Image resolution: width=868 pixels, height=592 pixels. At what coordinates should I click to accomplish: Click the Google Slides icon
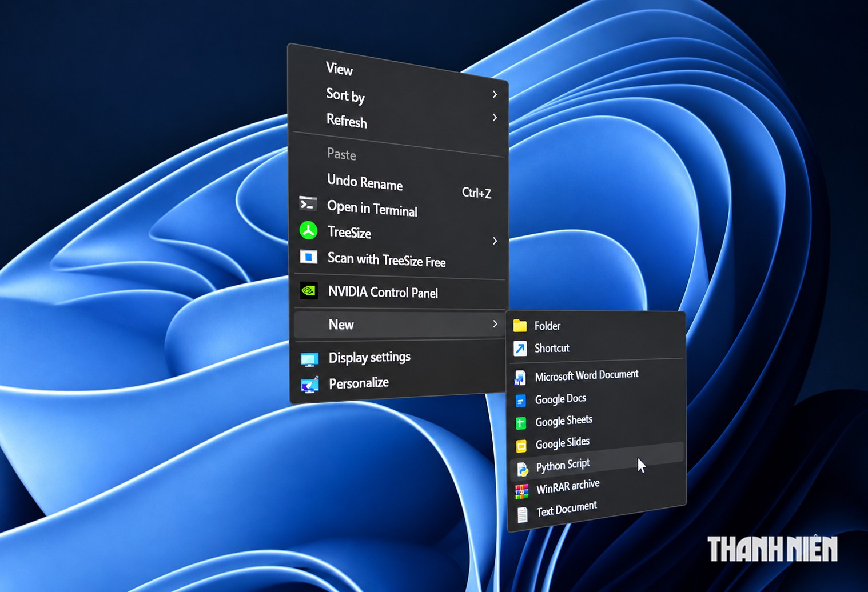[x=521, y=446]
